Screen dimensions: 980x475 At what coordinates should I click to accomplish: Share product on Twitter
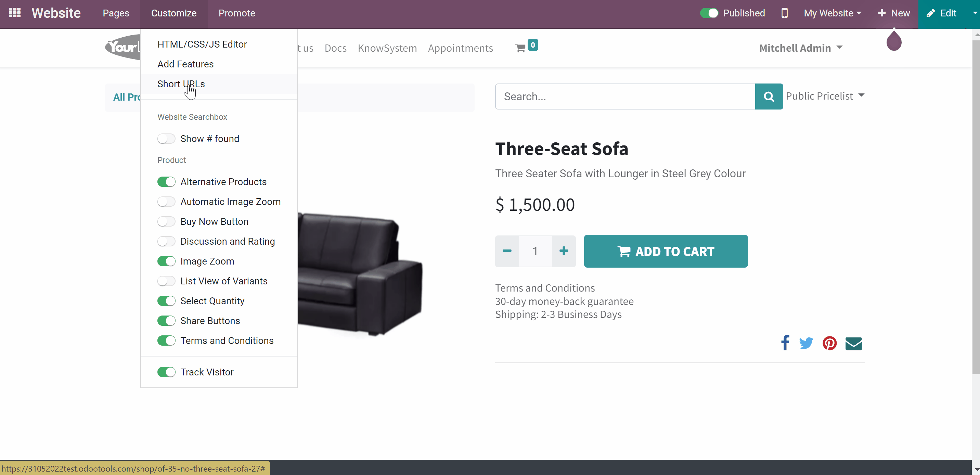click(x=806, y=343)
